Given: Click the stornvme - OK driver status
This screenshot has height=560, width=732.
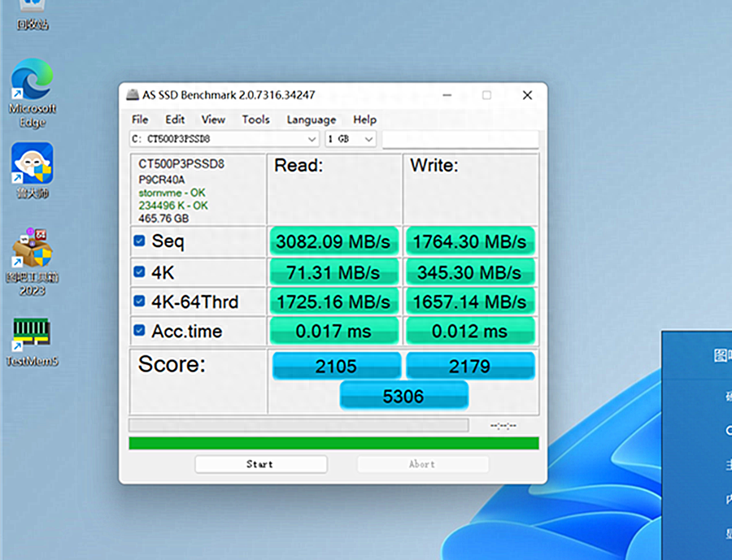Looking at the screenshot, I should pyautogui.click(x=172, y=193).
